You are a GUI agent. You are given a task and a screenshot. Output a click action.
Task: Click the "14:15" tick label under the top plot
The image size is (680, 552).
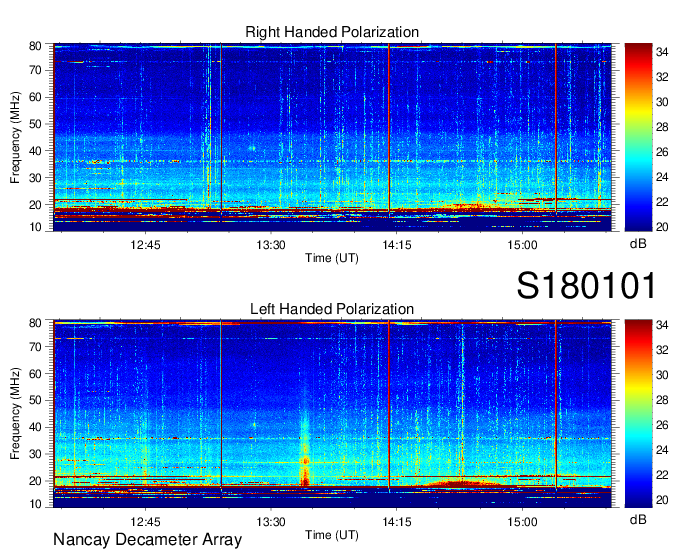coord(396,245)
